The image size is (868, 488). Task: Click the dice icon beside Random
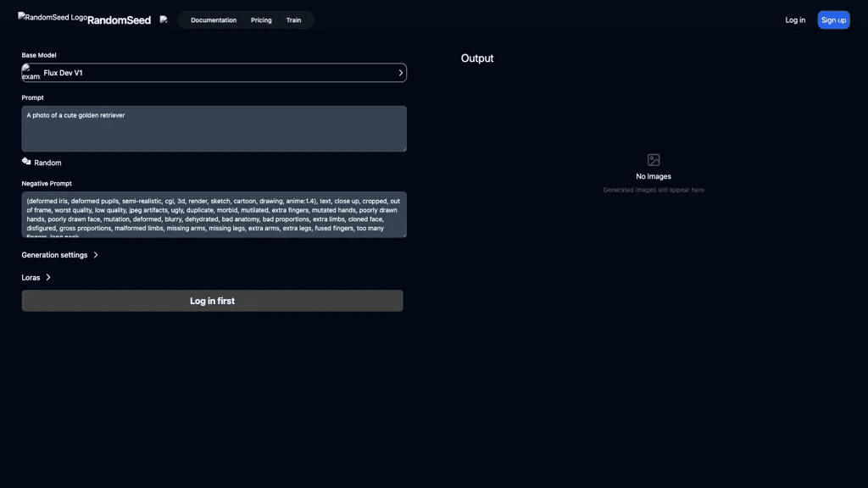[26, 161]
